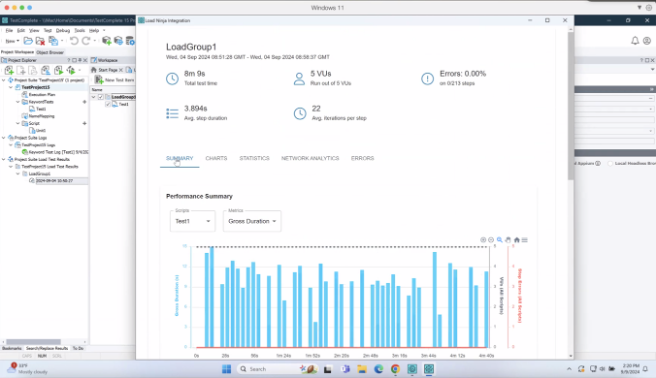Image resolution: width=656 pixels, height=378 pixels.
Task: Switch to the STATISTICS tab
Action: point(254,158)
